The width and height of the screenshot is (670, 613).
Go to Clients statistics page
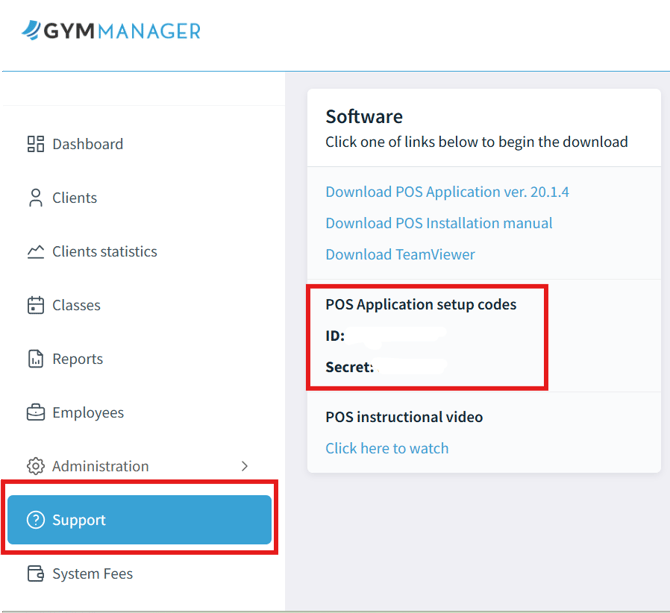pos(104,252)
